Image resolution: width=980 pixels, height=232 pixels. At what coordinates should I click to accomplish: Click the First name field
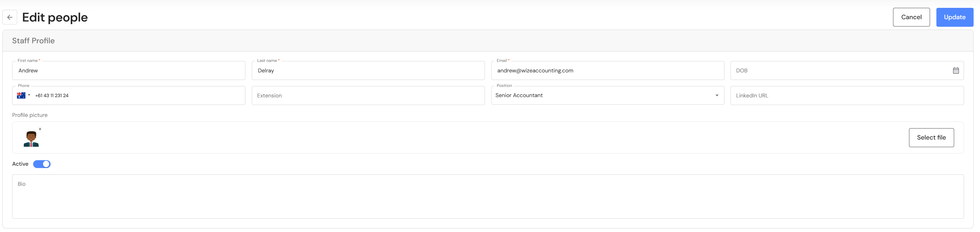(x=128, y=71)
